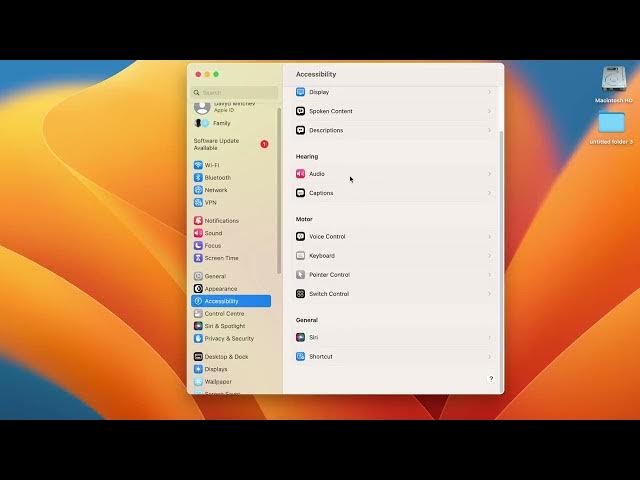The image size is (640, 480).
Task: Open the Macintosh HD desktop drive
Action: [x=613, y=80]
